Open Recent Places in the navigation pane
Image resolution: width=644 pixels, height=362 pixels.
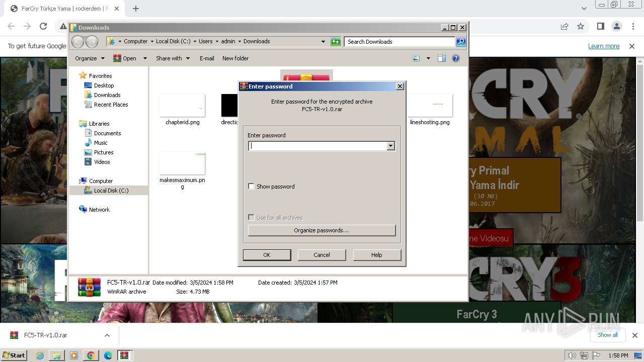point(111,105)
